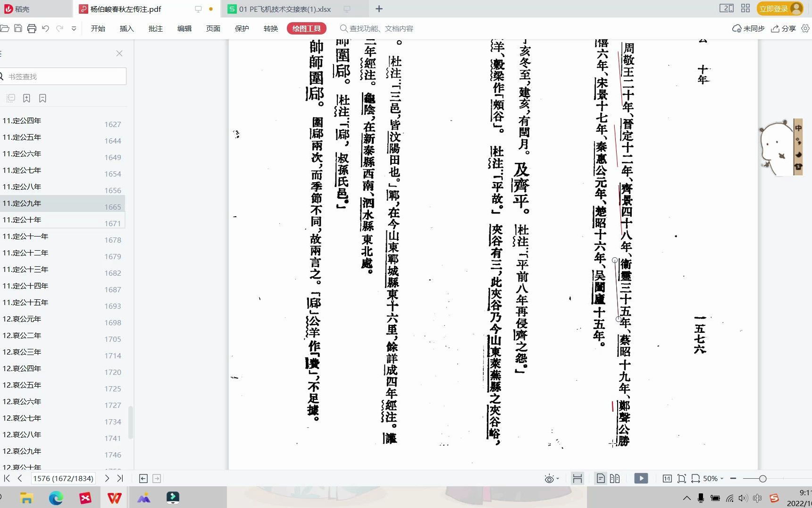Select two-page view
Image resolution: width=812 pixels, height=508 pixels.
[615, 478]
